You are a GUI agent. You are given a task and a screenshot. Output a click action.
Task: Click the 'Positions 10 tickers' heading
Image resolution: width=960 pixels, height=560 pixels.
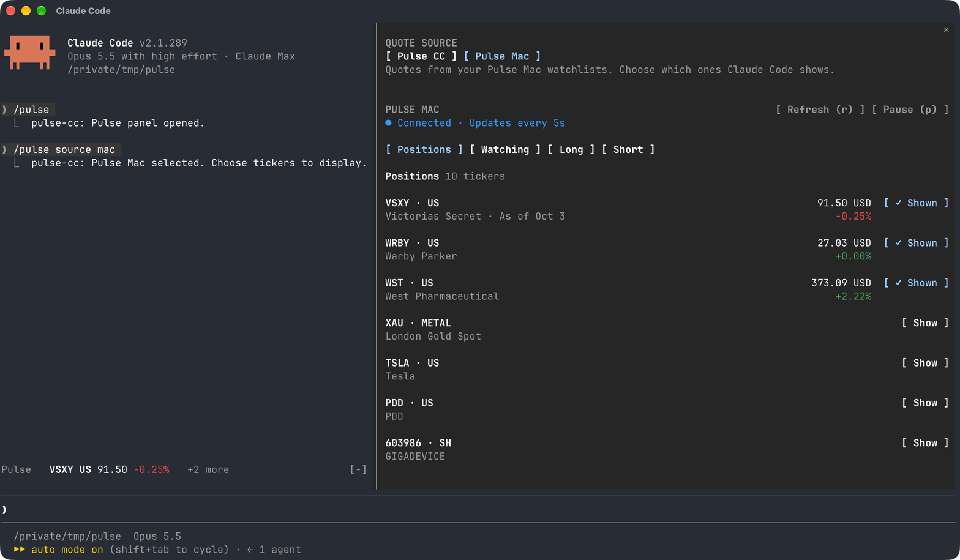[x=445, y=176]
